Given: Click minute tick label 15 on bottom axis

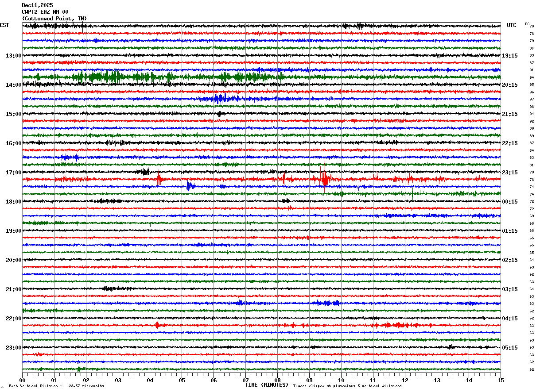Looking at the screenshot, I should [x=501, y=380].
